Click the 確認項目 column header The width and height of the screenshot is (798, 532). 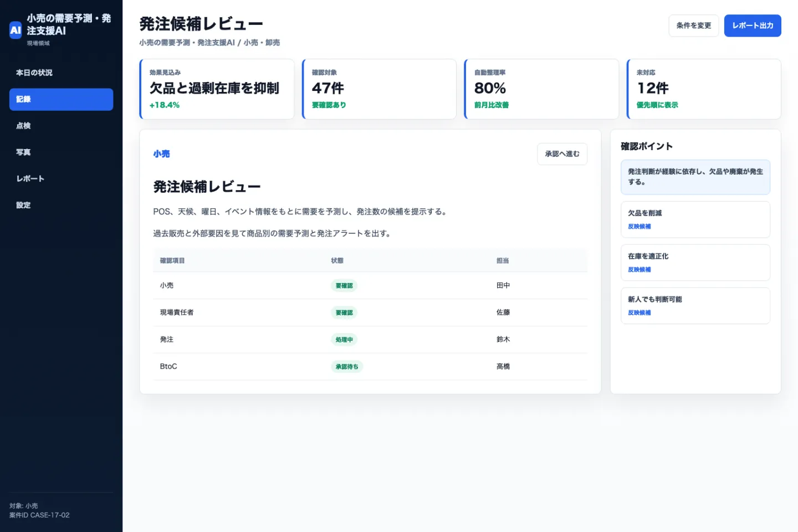(x=172, y=260)
